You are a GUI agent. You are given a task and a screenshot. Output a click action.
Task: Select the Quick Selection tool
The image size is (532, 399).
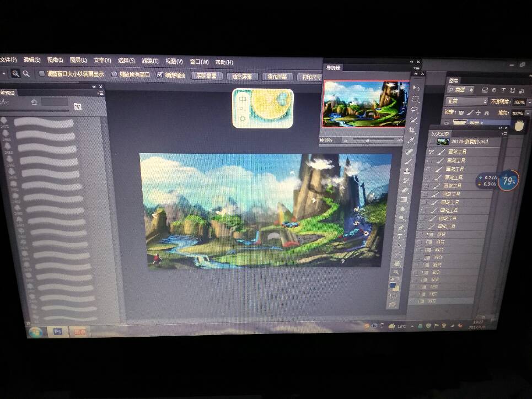(413, 120)
